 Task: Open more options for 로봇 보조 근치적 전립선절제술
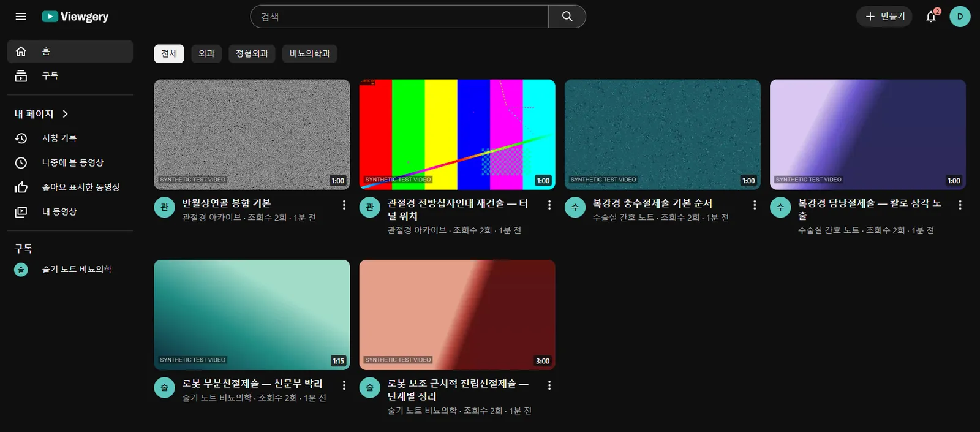(549, 385)
